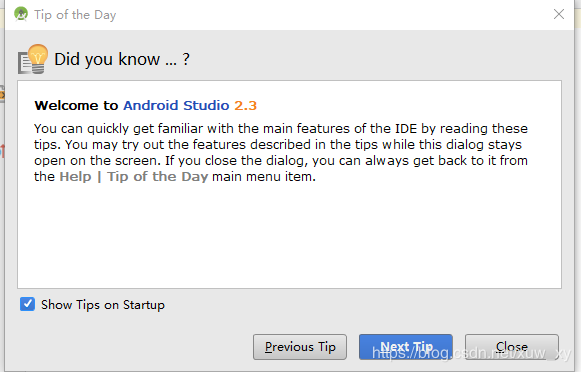581x372 pixels.
Task: Go to the Previous Tip
Action: (x=300, y=347)
